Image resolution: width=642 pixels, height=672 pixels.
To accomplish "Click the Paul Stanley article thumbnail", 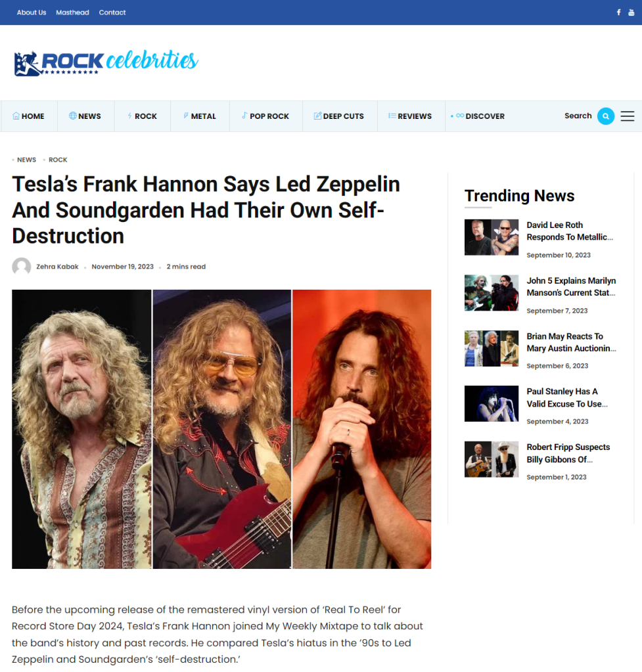I will click(x=492, y=404).
